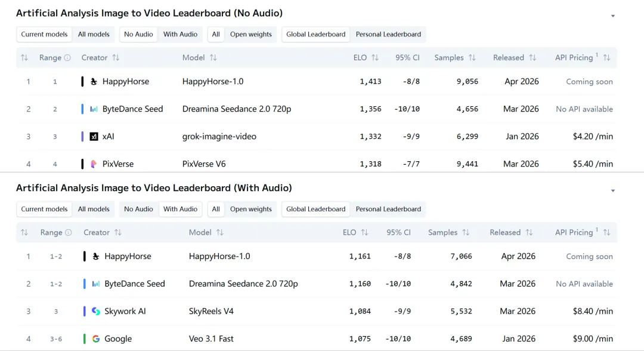Viewport: 644px width, 351px height.
Task: Sort by Samples in the With Audio leaderboard
Action: pyautogui.click(x=466, y=233)
